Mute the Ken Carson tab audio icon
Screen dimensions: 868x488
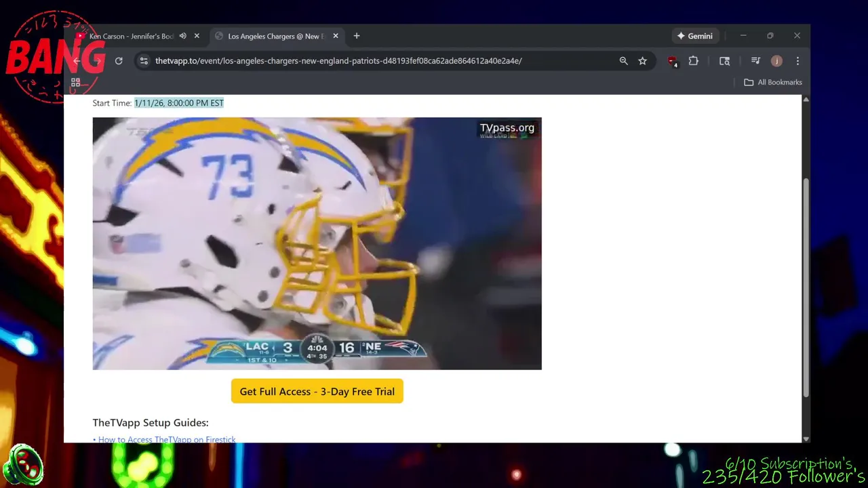[182, 36]
